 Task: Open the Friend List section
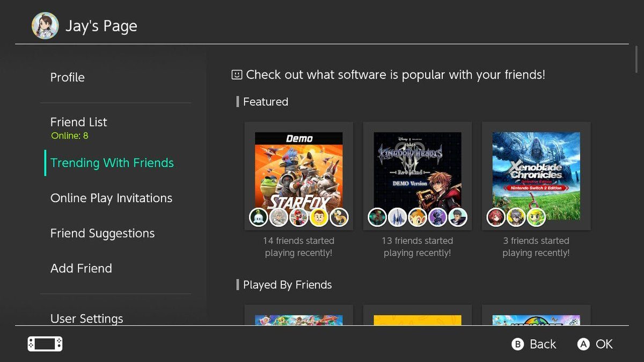pyautogui.click(x=79, y=122)
